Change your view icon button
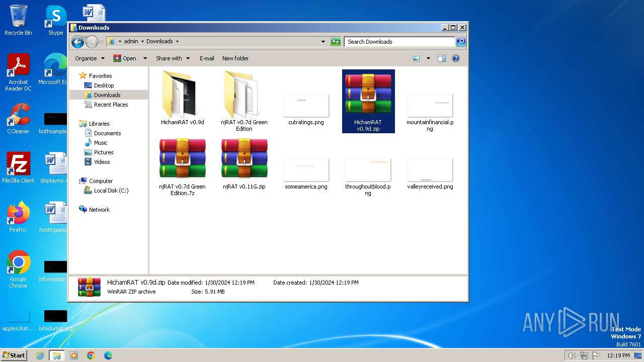 coord(416,58)
